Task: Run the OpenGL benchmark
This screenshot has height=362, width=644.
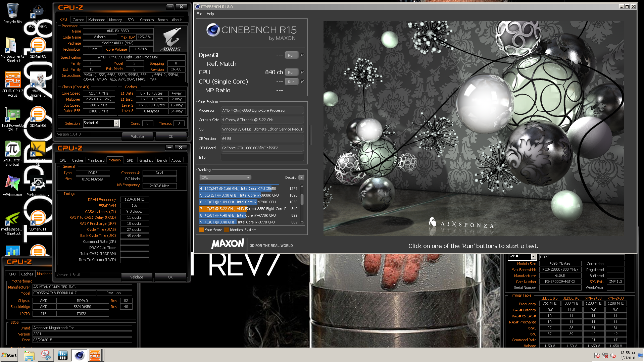Action: (x=291, y=55)
